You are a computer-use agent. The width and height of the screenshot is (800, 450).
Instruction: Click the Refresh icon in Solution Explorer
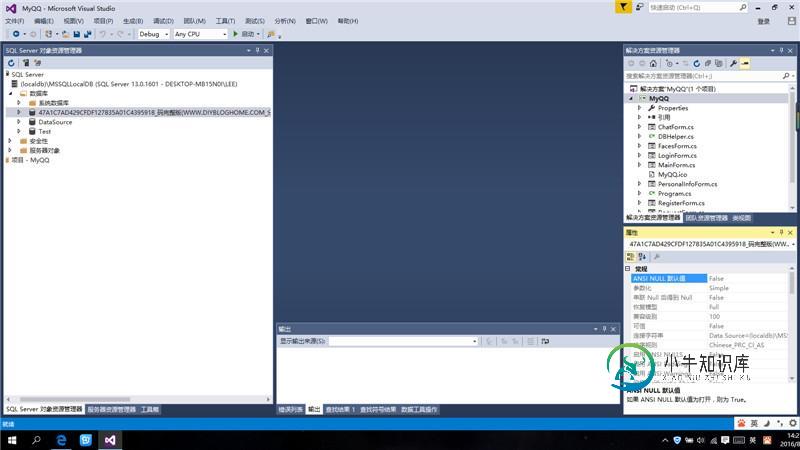(696, 63)
